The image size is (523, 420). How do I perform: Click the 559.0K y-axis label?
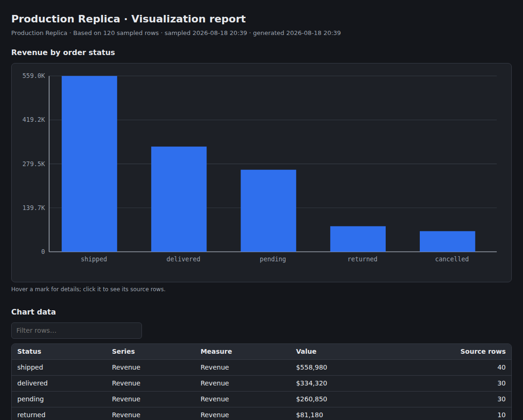click(x=34, y=76)
